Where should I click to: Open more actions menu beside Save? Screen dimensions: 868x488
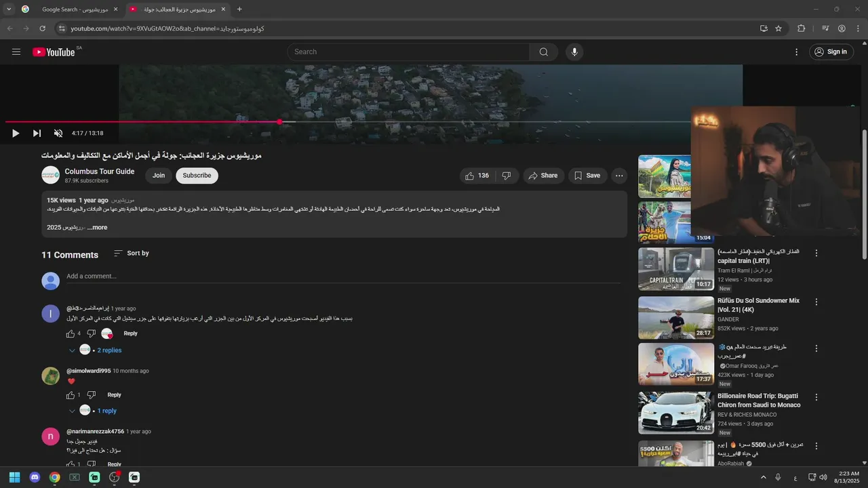[619, 176]
